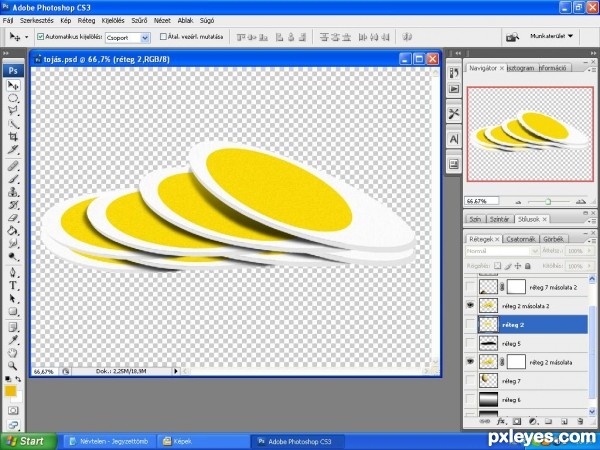Open Move tool preset picker arrow
600x450 pixels.
tap(26, 37)
